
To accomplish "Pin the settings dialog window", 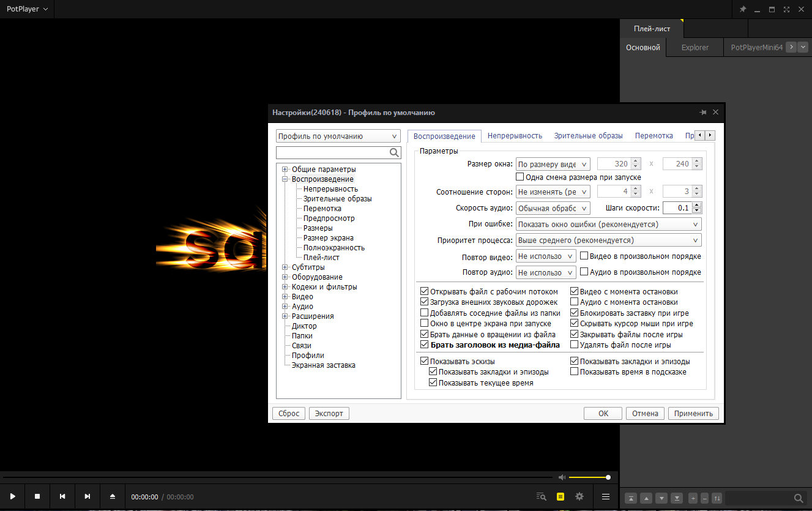I will [x=702, y=113].
